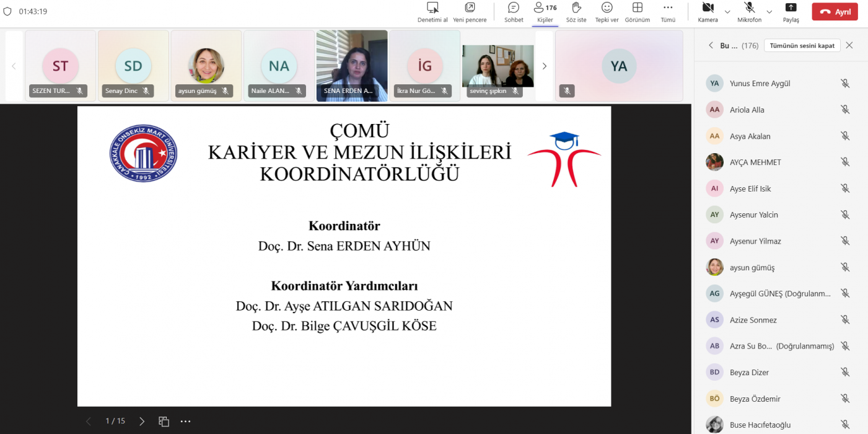868x434 pixels.
Task: Select the SEZEN TUR... participant tile
Action: click(61, 66)
